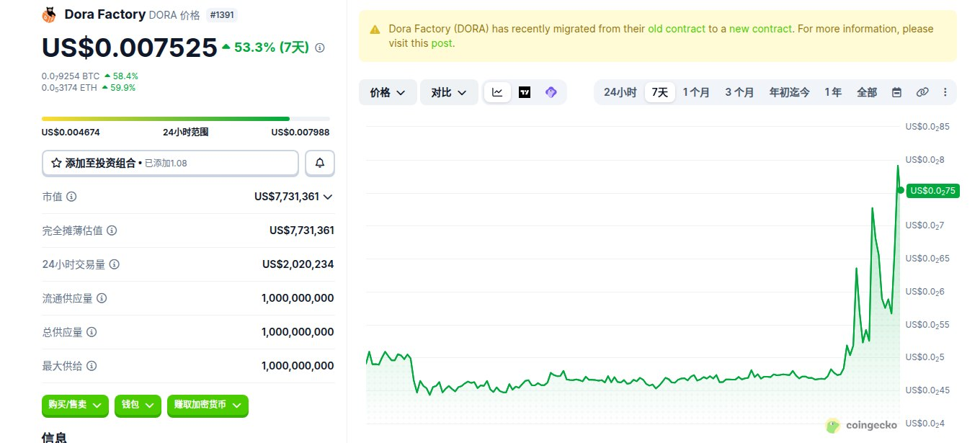Select the 1年 time range tab

[833, 92]
